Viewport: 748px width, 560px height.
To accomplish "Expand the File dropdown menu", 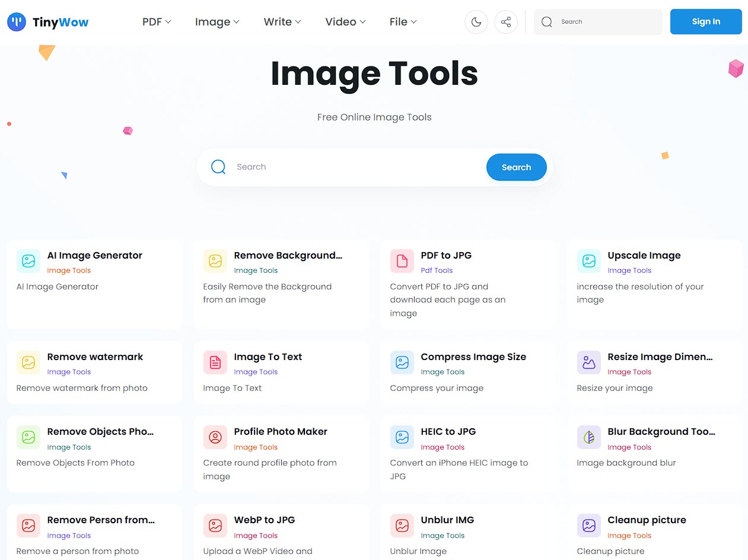I will point(403,22).
